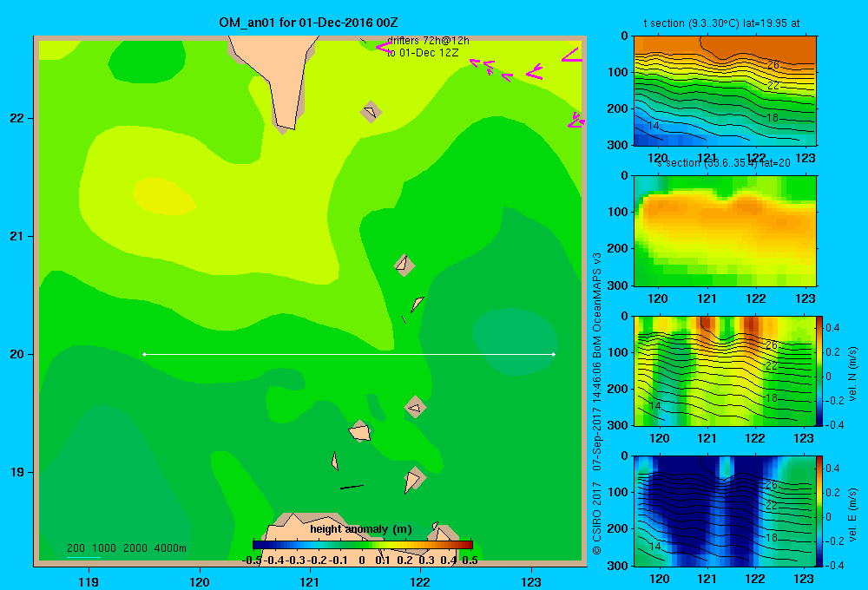Click contour label "26" in the temperature section
The width and height of the screenshot is (868, 590).
[x=773, y=65]
